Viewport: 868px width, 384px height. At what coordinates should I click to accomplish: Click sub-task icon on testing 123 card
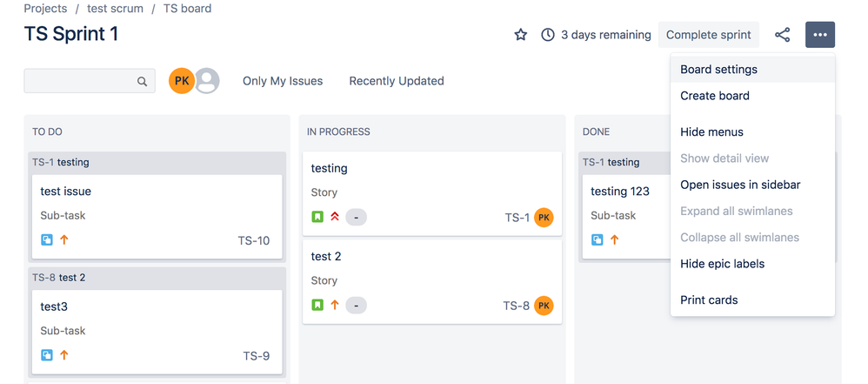click(x=597, y=240)
